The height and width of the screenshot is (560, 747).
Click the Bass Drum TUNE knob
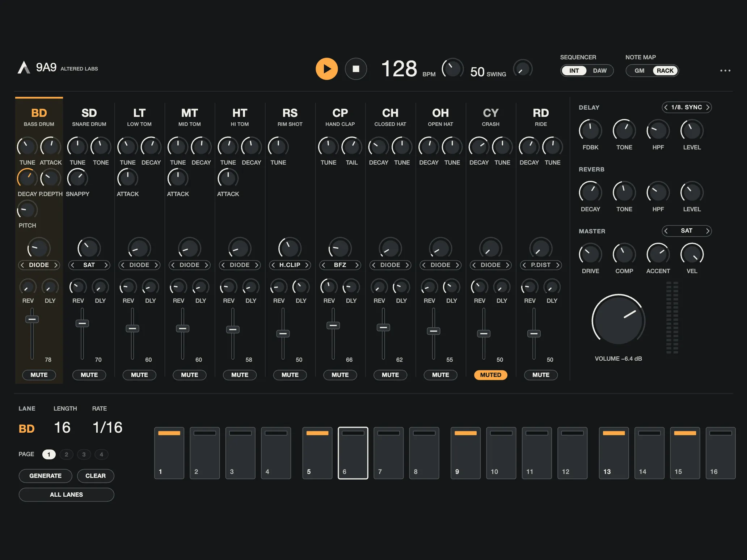[x=27, y=147]
